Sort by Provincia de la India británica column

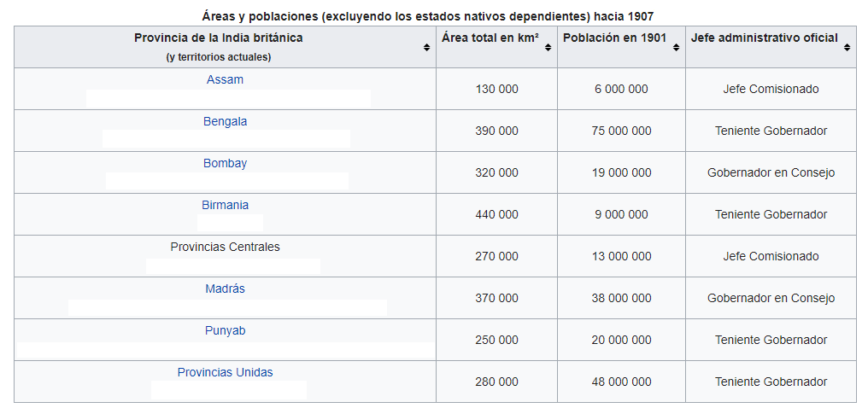(426, 48)
